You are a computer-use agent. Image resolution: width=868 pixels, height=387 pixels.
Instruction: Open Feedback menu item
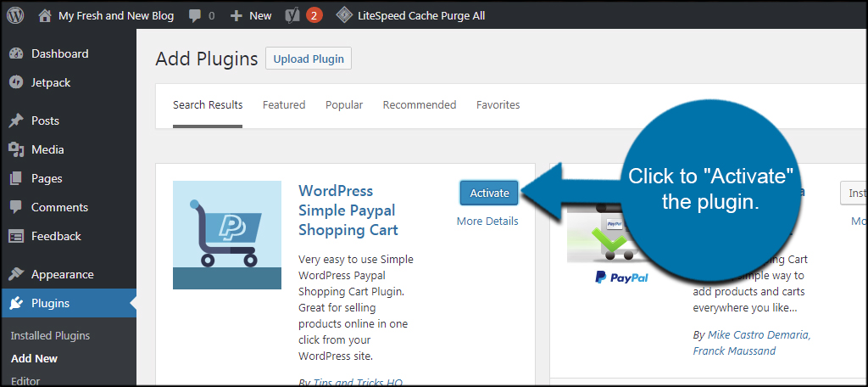(x=57, y=236)
